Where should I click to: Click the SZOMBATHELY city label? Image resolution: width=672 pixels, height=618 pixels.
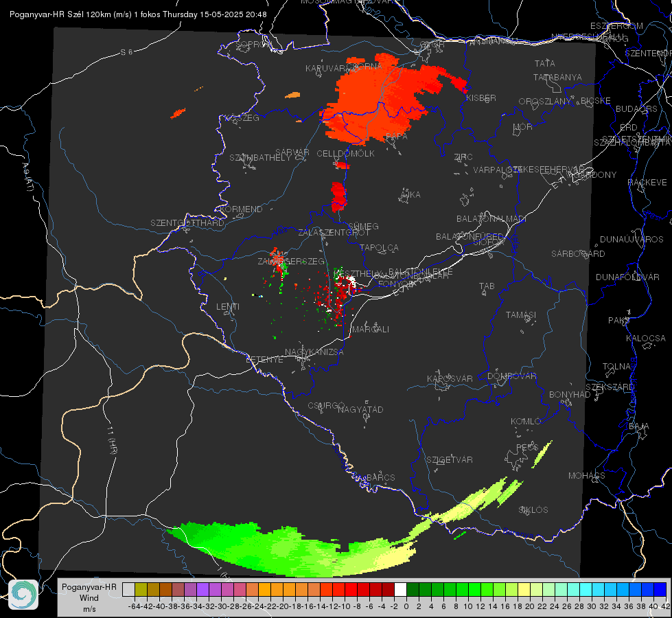[260, 158]
